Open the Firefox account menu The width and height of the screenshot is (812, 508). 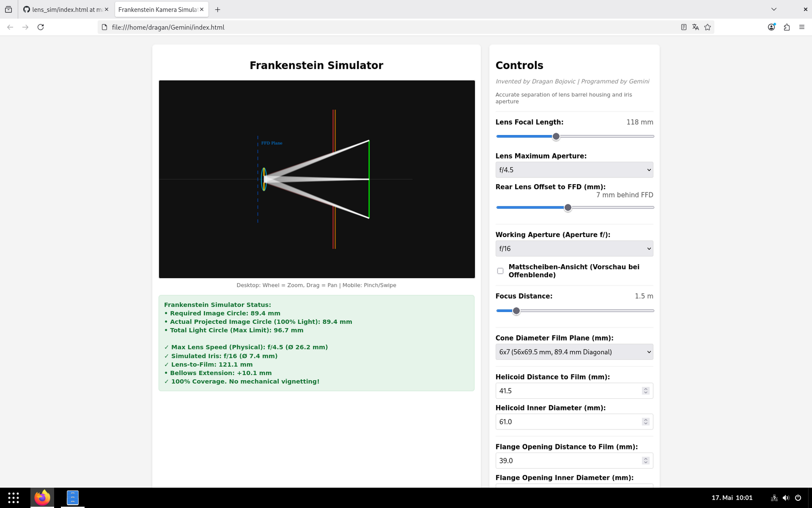pos(771,27)
